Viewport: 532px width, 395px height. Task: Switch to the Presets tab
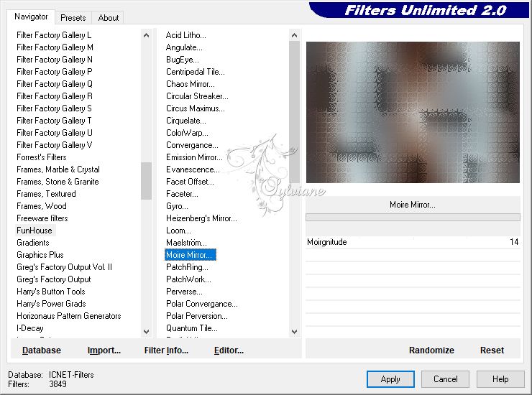point(73,18)
